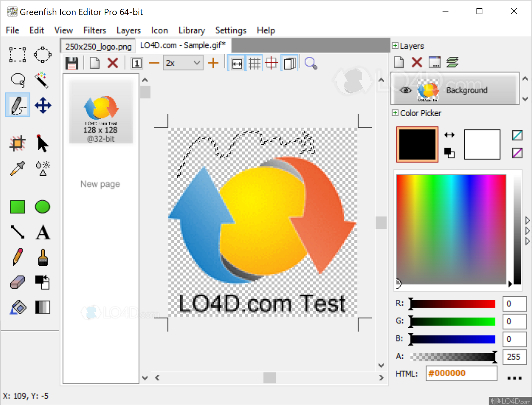The image size is (532, 405).
Task: Reset to default black and white colors
Action: [449, 153]
